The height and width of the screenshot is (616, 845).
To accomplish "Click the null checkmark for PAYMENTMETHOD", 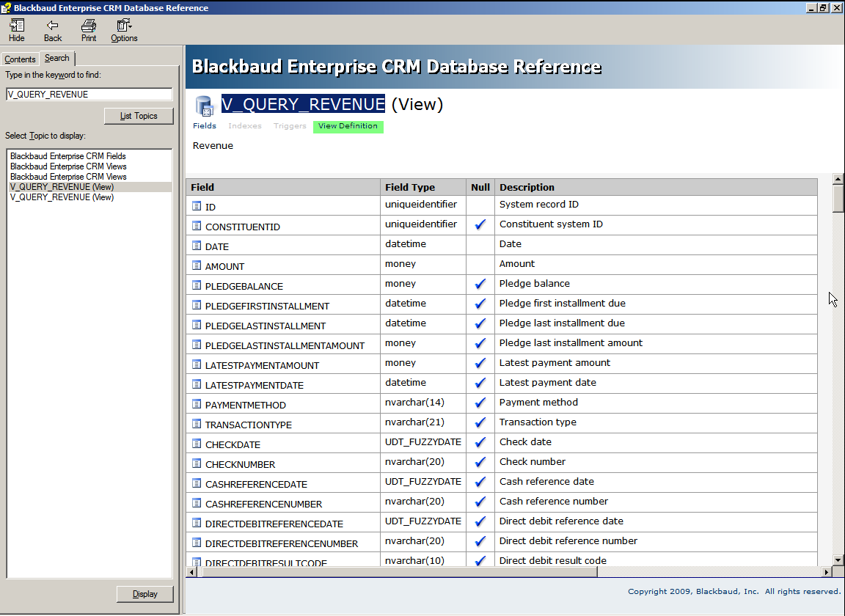I will coord(480,403).
